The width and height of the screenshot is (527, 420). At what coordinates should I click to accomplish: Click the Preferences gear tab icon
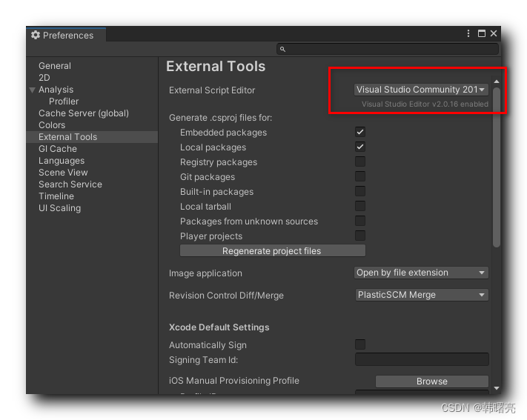36,35
